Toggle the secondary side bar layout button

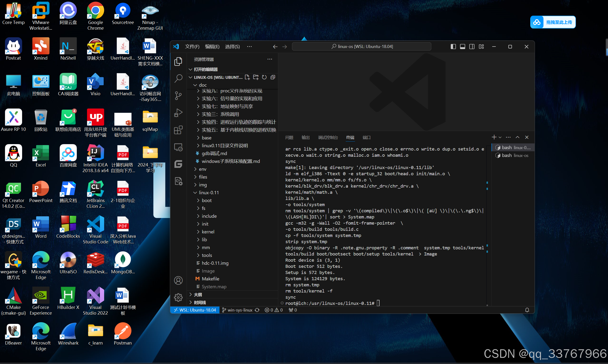pyautogui.click(x=472, y=47)
